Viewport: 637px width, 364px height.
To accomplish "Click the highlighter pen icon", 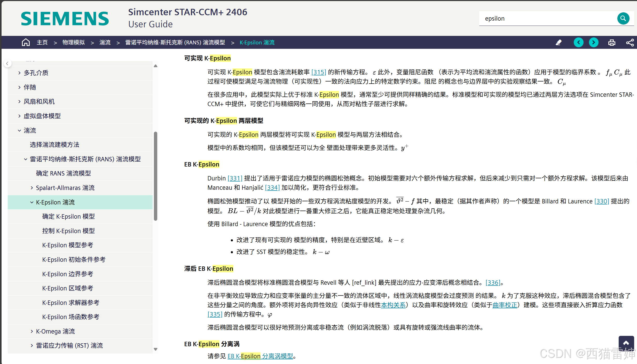I will [559, 42].
